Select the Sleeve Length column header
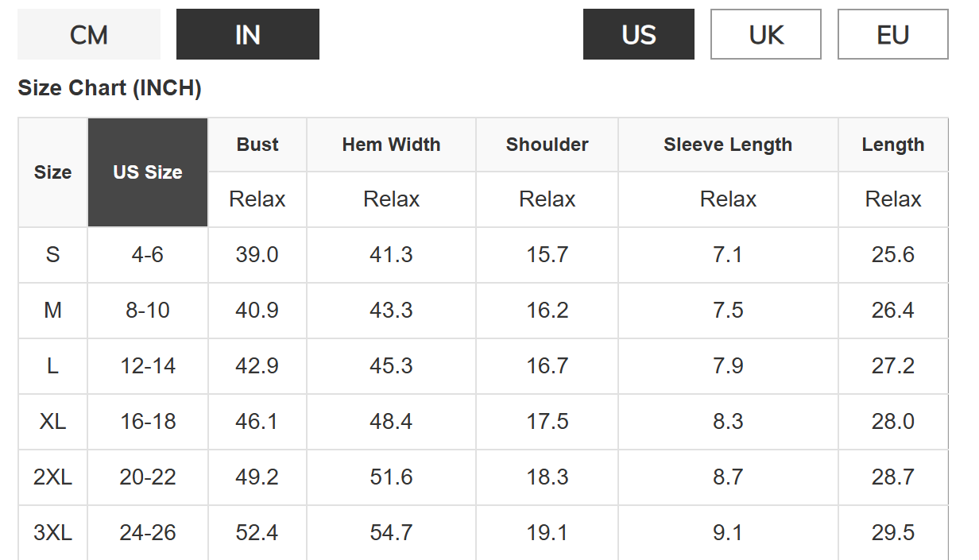979x560 pixels. pyautogui.click(x=728, y=145)
